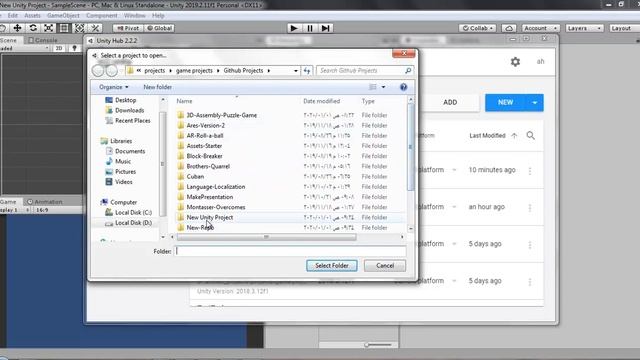Click the NEW button in Unity Hub
The width and height of the screenshot is (640, 360).
(x=505, y=103)
